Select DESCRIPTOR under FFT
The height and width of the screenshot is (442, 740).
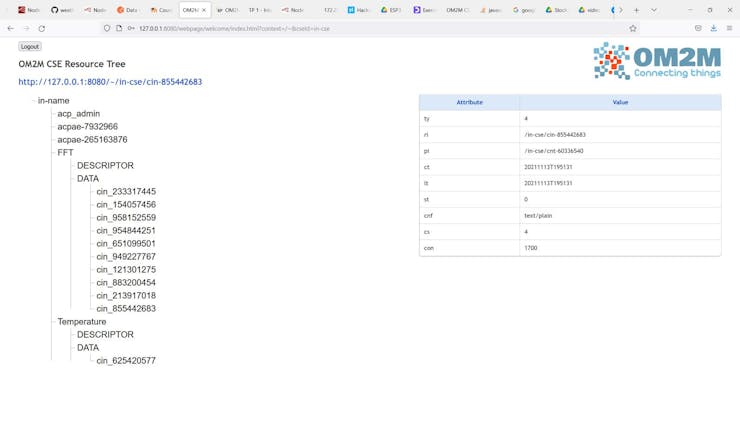point(105,166)
